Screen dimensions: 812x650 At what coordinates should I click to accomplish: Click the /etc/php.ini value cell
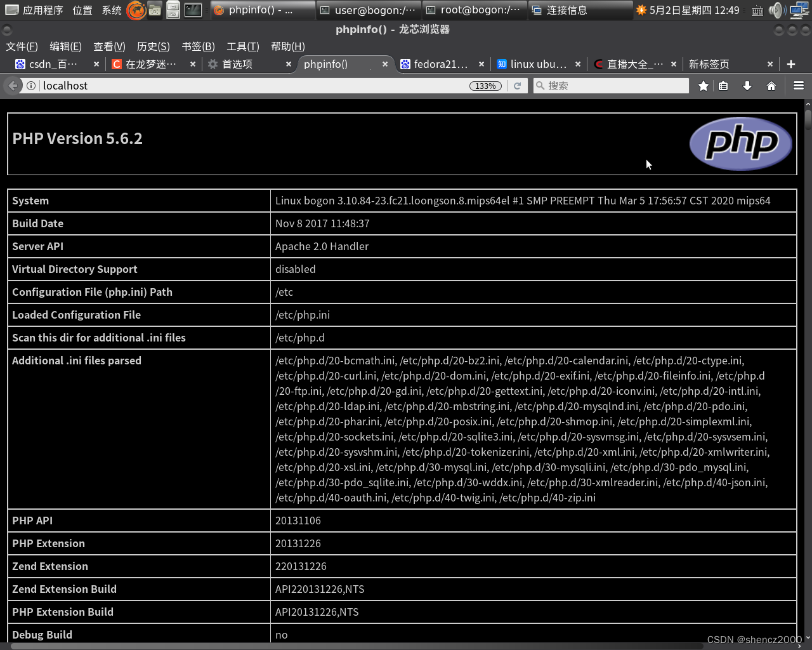click(533, 315)
